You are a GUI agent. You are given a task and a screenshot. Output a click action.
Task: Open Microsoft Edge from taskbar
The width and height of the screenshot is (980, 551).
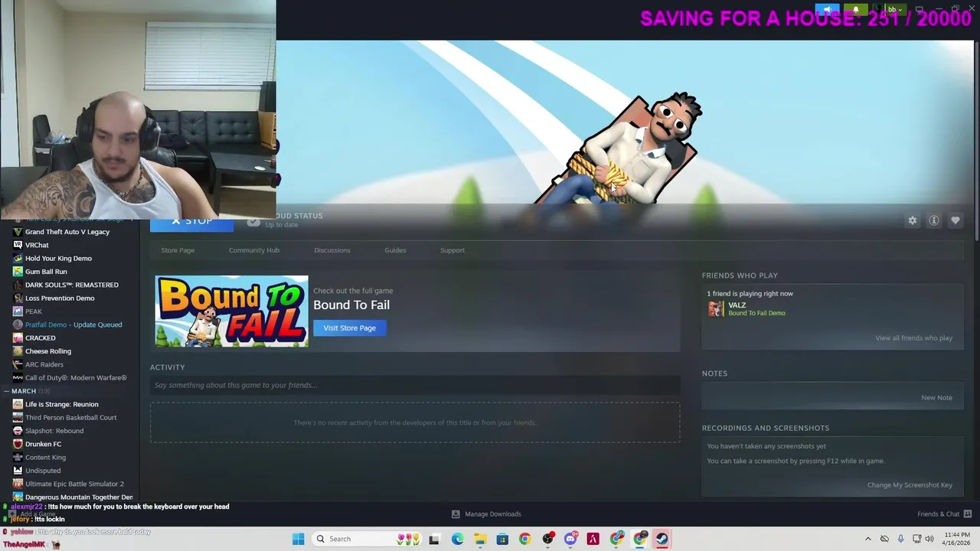[x=457, y=539]
